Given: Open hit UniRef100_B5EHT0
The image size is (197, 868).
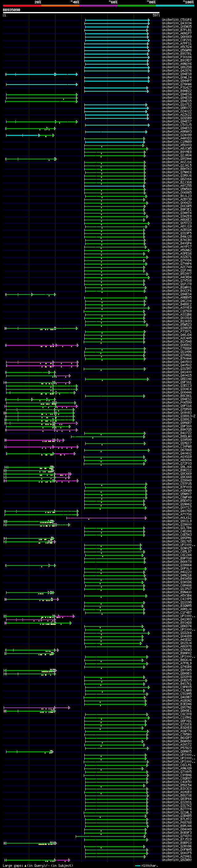Looking at the screenshot, I should [x=177, y=501].
